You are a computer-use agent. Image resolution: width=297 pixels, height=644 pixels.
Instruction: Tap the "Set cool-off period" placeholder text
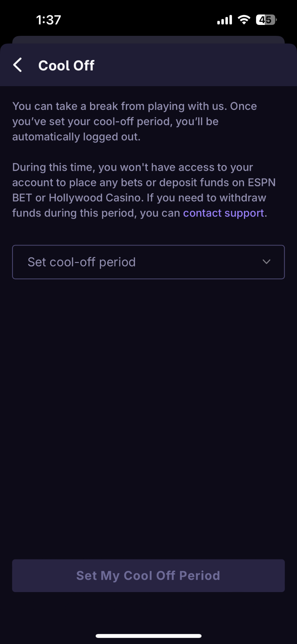pos(82,262)
